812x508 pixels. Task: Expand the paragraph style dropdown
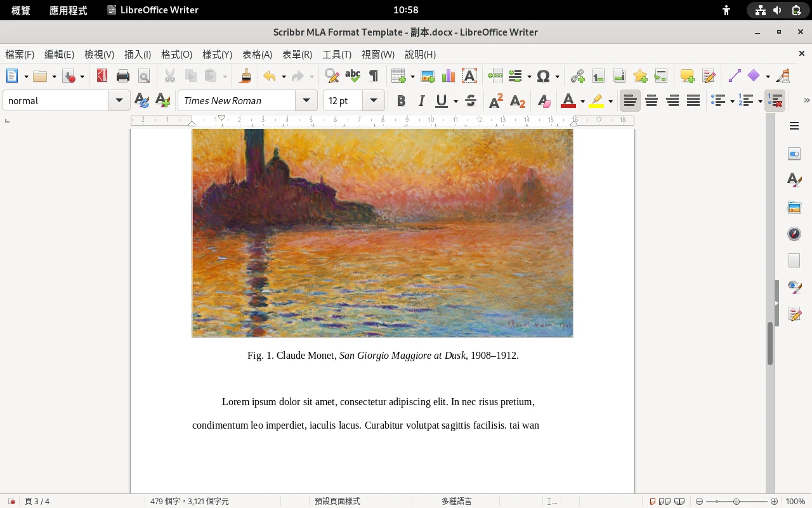tap(119, 101)
